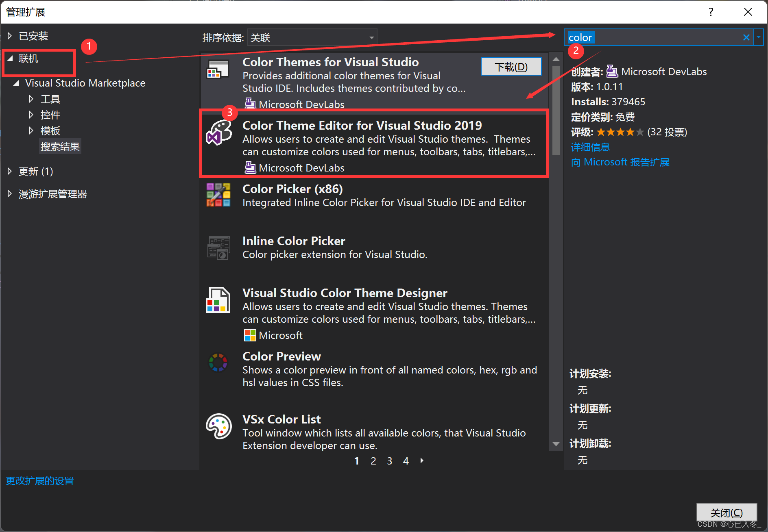Viewport: 768px width, 532px height.
Task: Expand the 控件 node
Action: point(31,115)
